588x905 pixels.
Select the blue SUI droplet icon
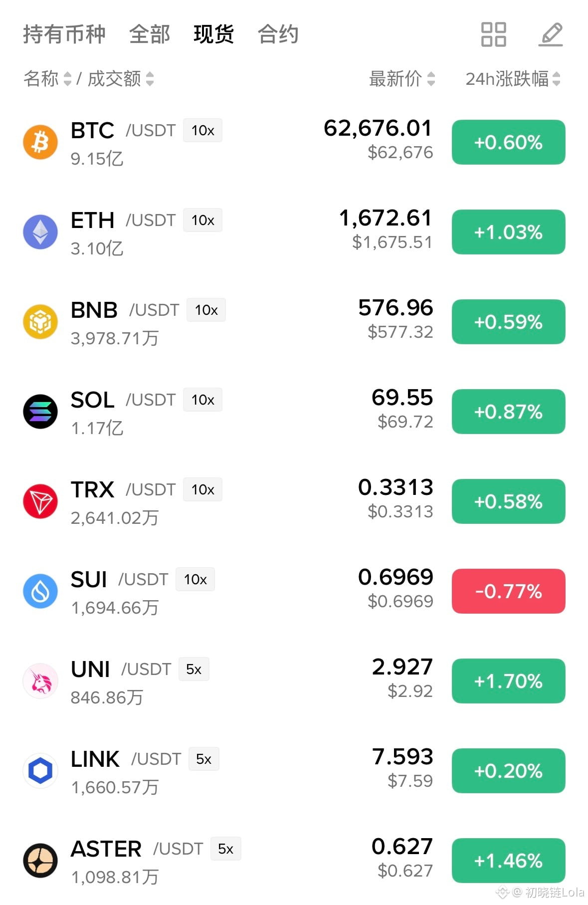click(x=40, y=591)
